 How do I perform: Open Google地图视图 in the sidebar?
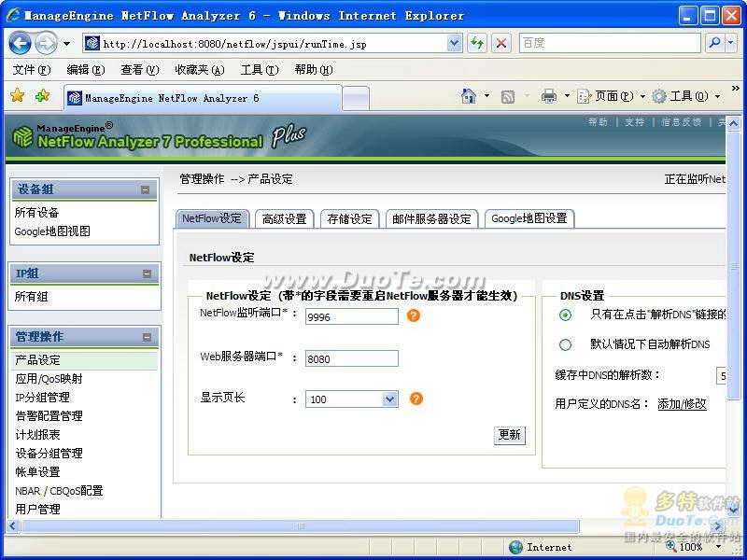[x=52, y=231]
